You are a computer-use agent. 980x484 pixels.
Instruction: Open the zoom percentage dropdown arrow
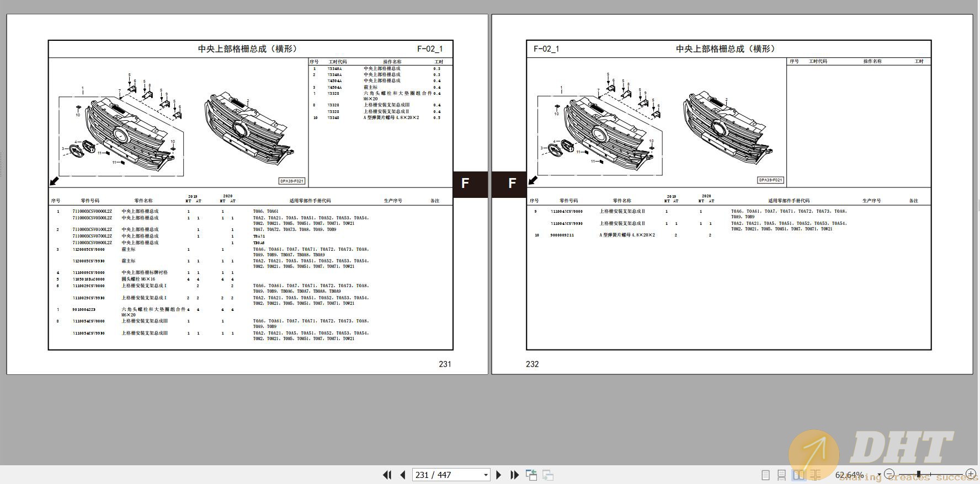pyautogui.click(x=879, y=475)
